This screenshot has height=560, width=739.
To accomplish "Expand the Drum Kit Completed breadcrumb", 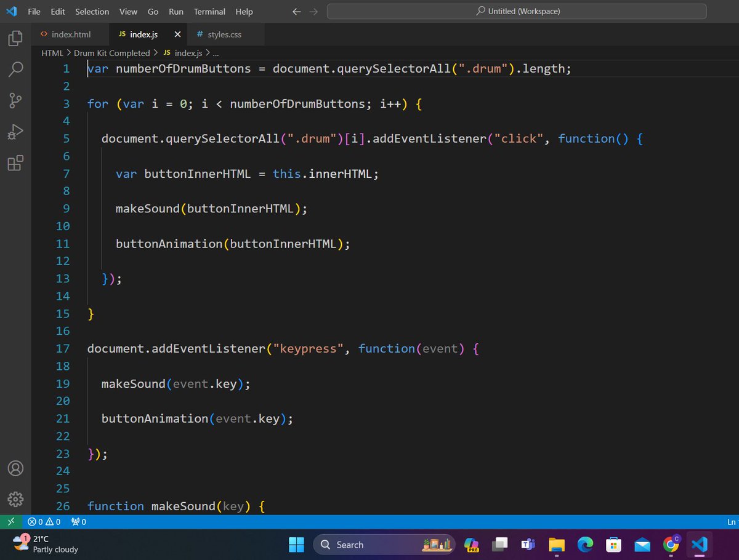I will pos(112,53).
